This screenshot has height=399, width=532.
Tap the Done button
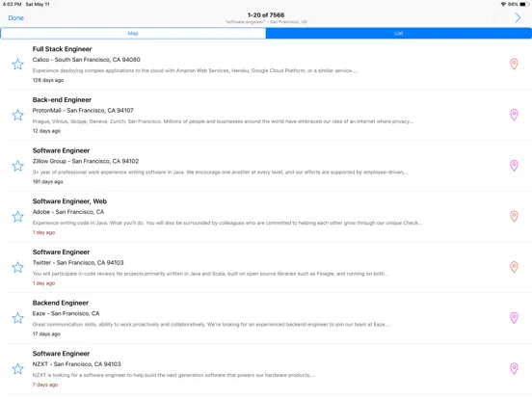pyautogui.click(x=16, y=18)
